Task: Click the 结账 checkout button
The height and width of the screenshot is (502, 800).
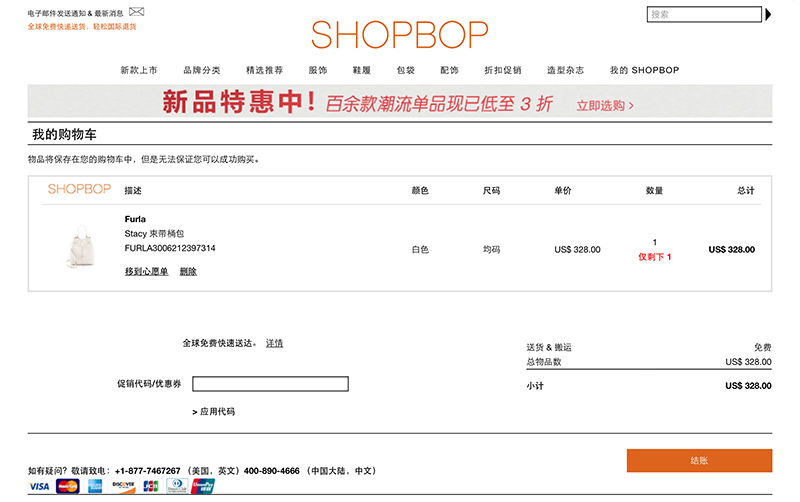Action: 699,461
